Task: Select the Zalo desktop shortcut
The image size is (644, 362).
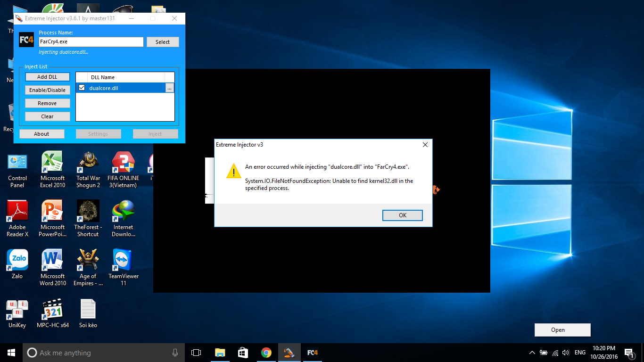Action: [x=17, y=264]
